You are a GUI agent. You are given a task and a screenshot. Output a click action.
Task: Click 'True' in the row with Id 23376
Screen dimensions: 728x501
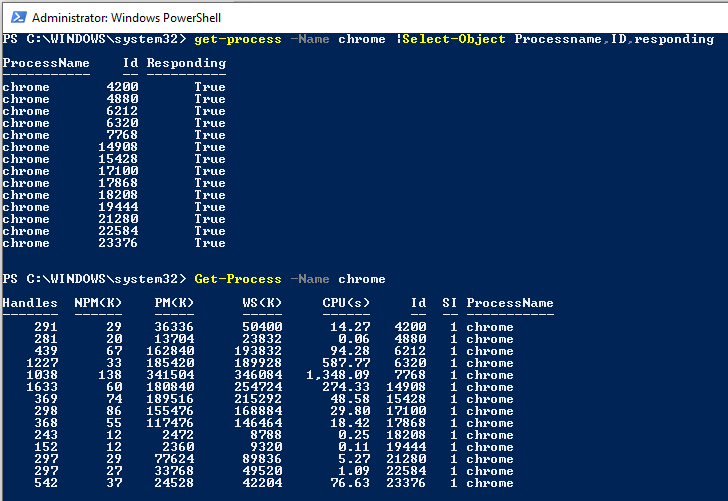click(x=210, y=243)
